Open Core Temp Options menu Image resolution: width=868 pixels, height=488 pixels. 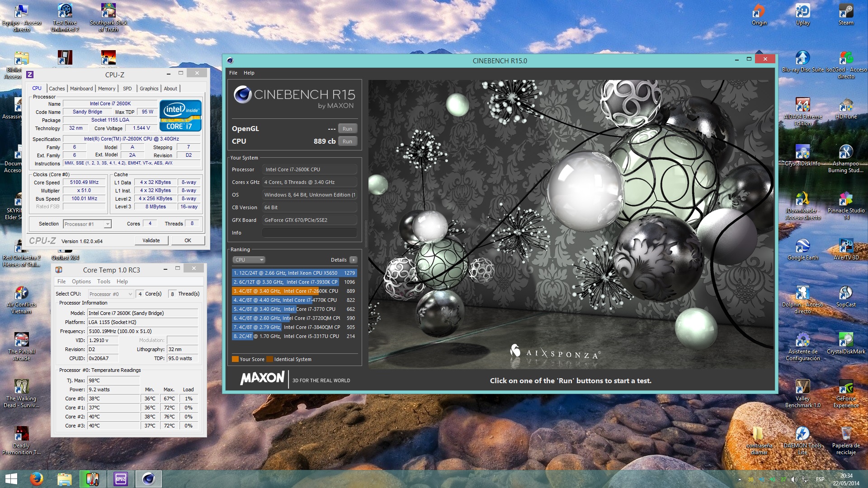click(81, 282)
